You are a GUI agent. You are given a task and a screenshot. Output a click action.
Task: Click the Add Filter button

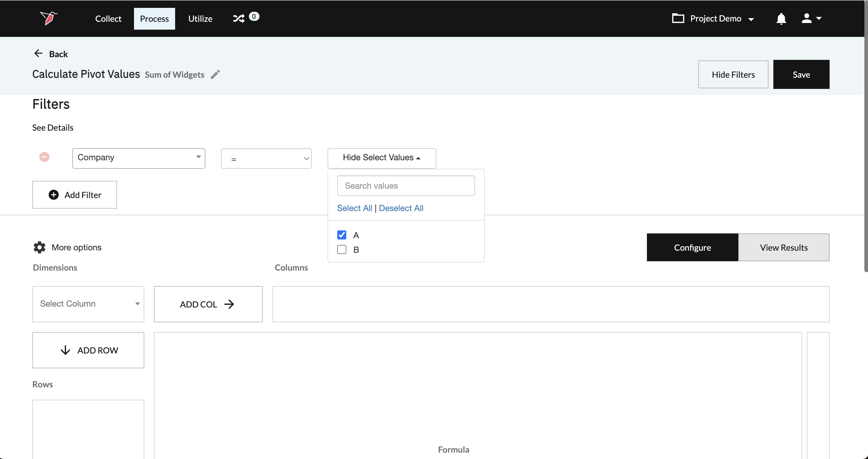tap(74, 195)
